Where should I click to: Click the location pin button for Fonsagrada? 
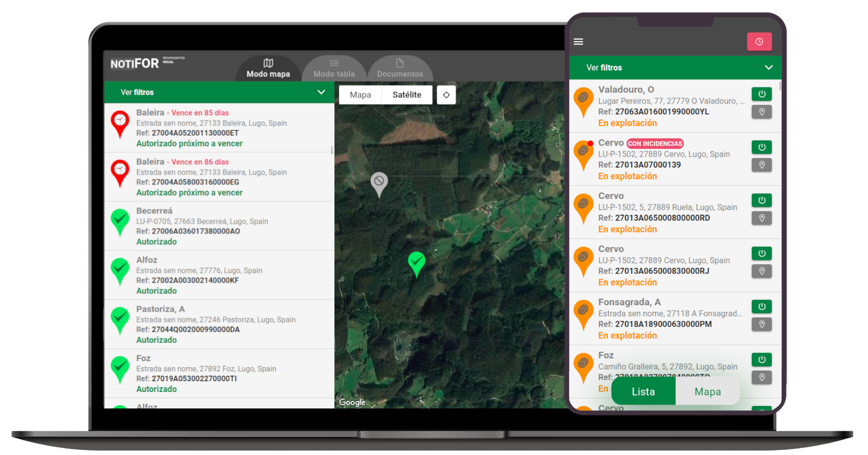[761, 324]
